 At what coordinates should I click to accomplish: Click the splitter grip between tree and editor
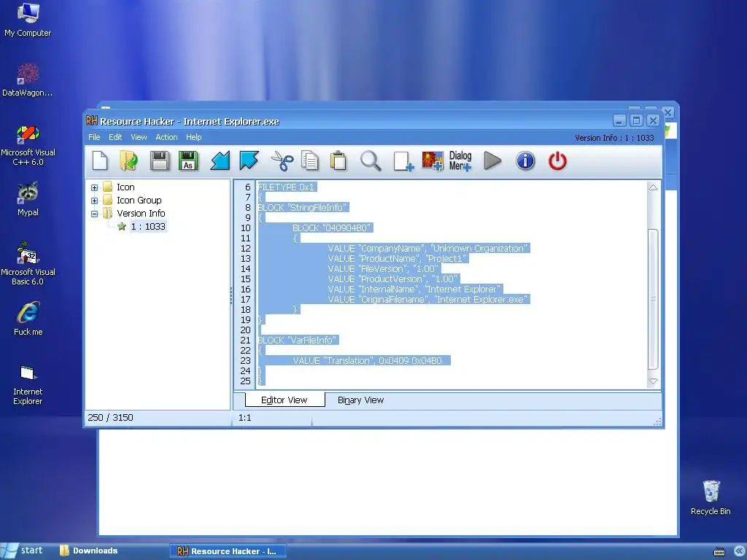click(x=231, y=295)
